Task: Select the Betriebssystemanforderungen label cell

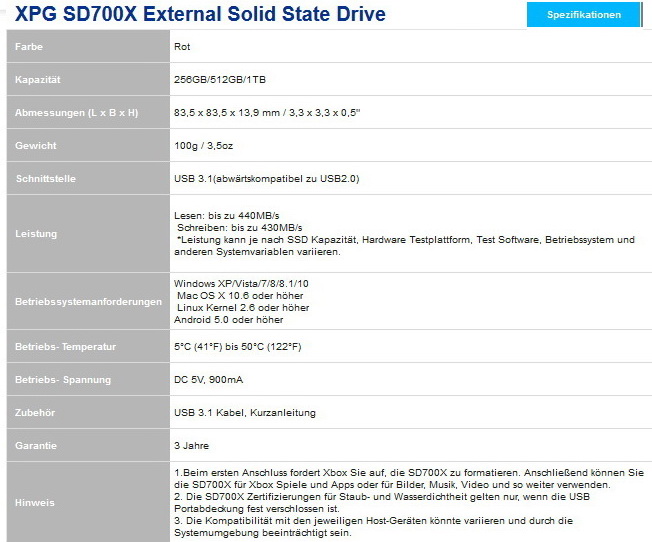Action: pos(88,301)
